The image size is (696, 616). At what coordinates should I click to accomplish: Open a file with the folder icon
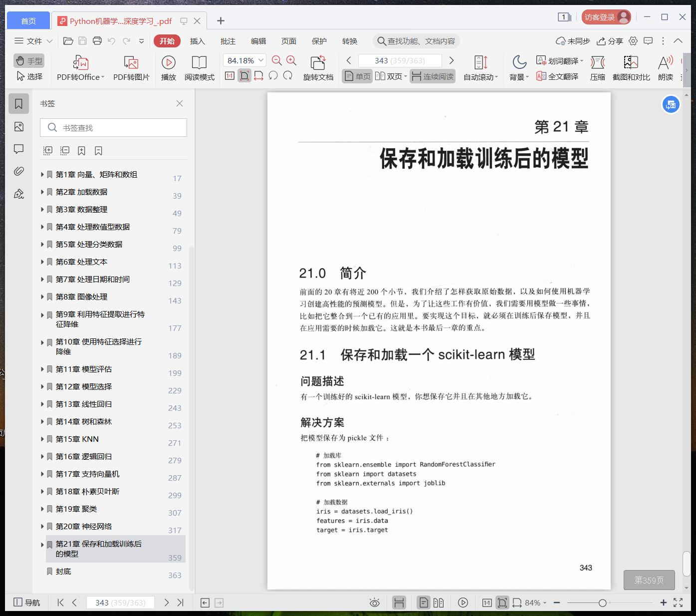(68, 41)
